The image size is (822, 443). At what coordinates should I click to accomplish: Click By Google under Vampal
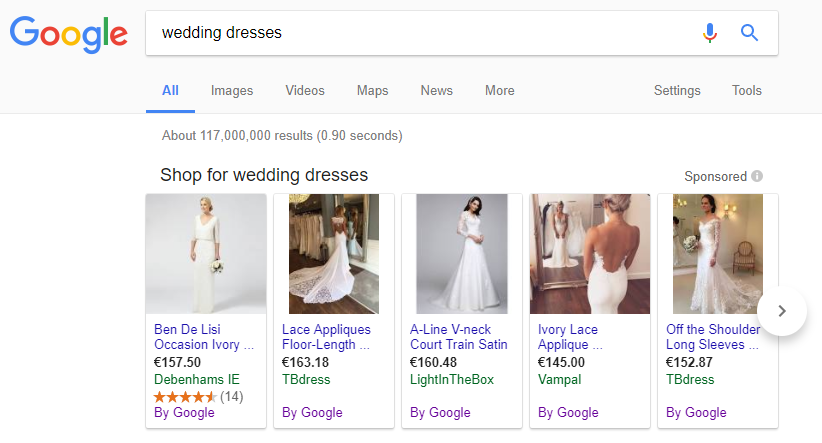click(x=568, y=413)
